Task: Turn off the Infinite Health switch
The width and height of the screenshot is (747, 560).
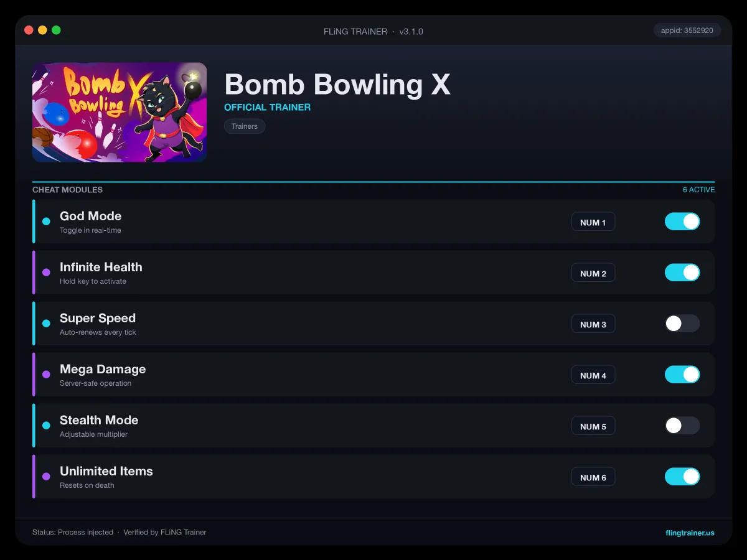Action: tap(682, 273)
